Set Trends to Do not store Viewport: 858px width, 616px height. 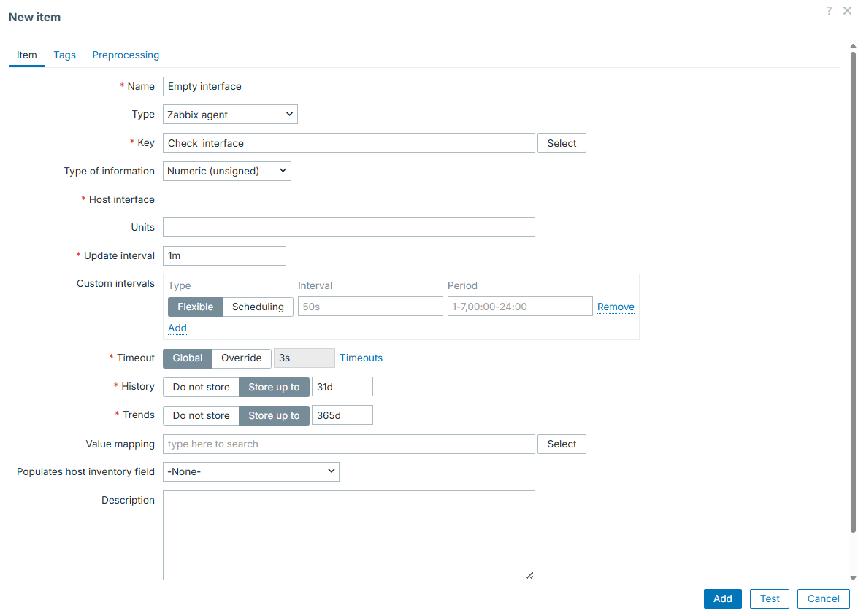tap(201, 415)
